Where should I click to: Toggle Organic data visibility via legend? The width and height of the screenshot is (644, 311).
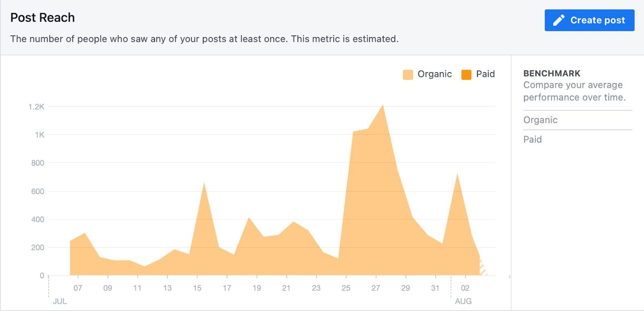coord(434,74)
